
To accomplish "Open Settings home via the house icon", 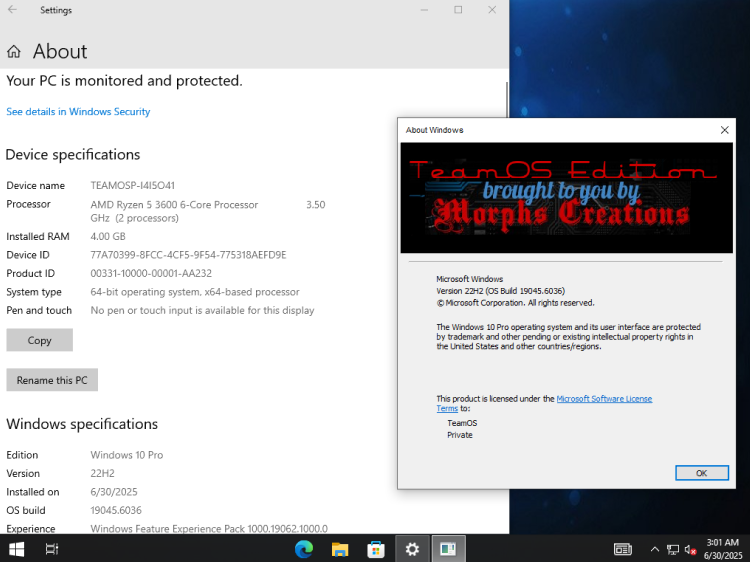I will pos(14,51).
